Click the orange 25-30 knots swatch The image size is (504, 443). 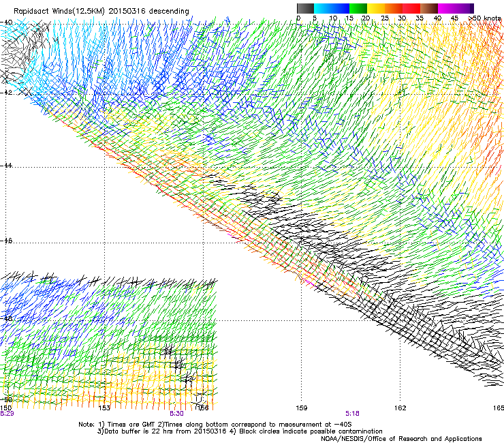(x=394, y=8)
